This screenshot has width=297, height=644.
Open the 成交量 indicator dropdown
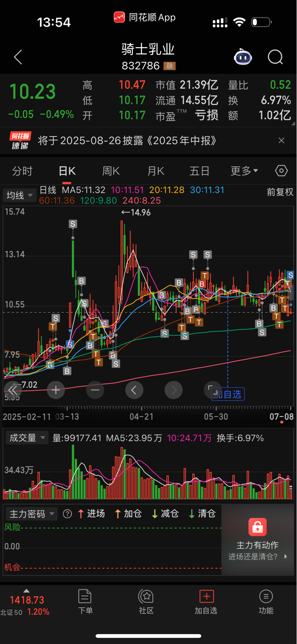(27, 438)
